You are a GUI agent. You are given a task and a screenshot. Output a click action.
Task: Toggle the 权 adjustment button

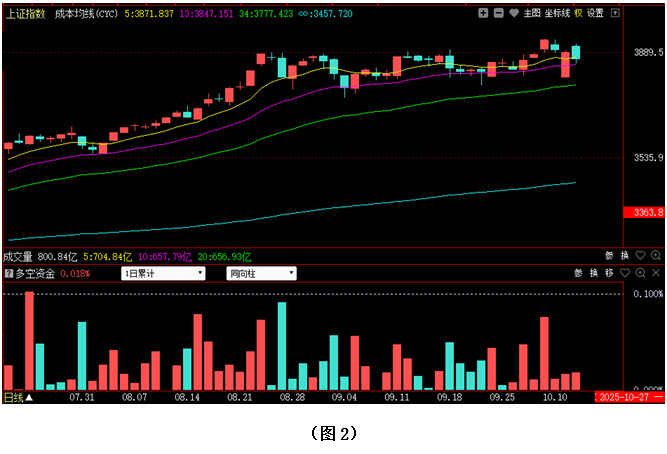click(578, 13)
